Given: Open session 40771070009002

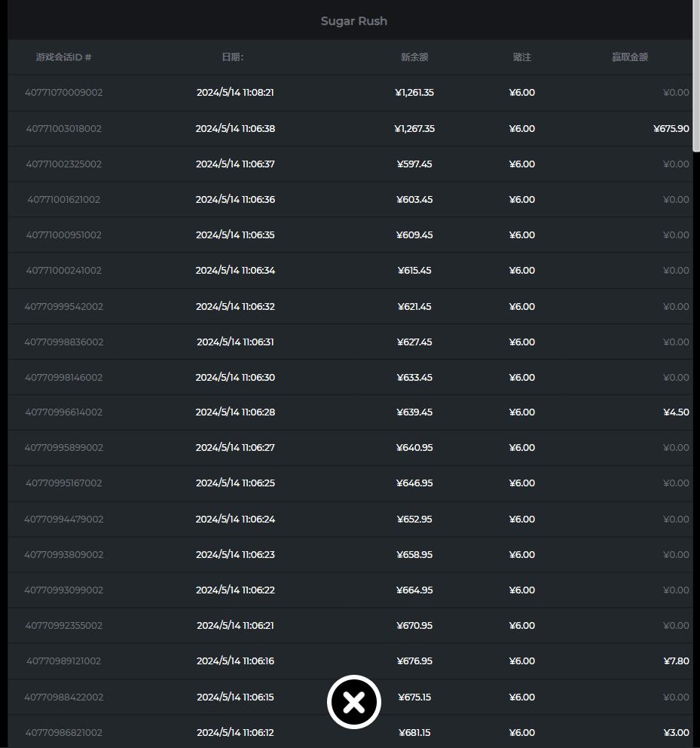Looking at the screenshot, I should [x=64, y=93].
